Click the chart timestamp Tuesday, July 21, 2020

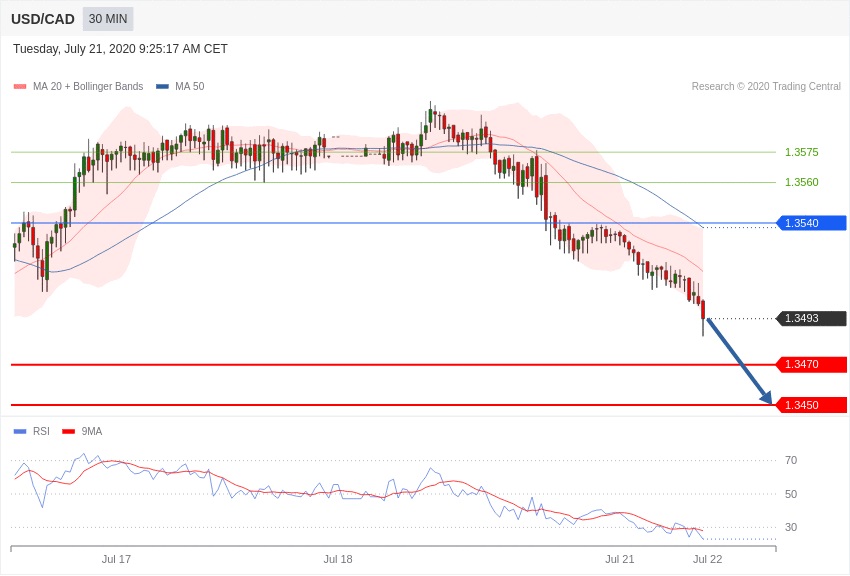(120, 49)
